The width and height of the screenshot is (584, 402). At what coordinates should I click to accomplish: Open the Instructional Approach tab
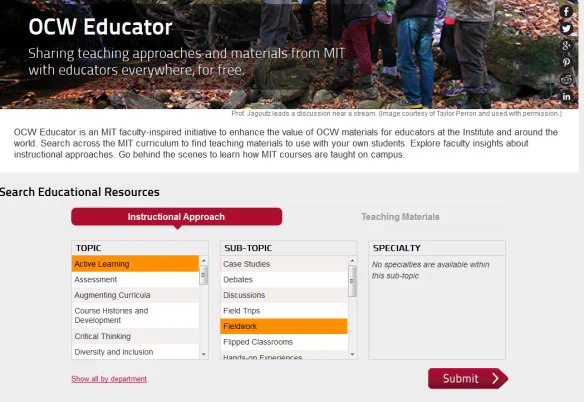[176, 217]
